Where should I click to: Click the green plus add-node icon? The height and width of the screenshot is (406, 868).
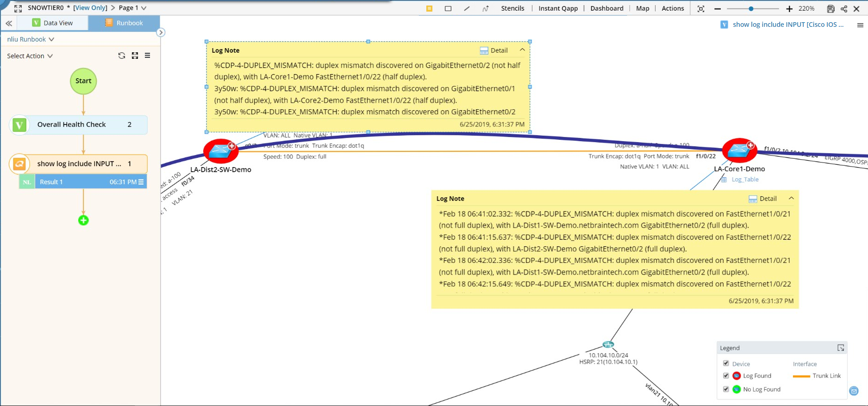[x=83, y=220]
